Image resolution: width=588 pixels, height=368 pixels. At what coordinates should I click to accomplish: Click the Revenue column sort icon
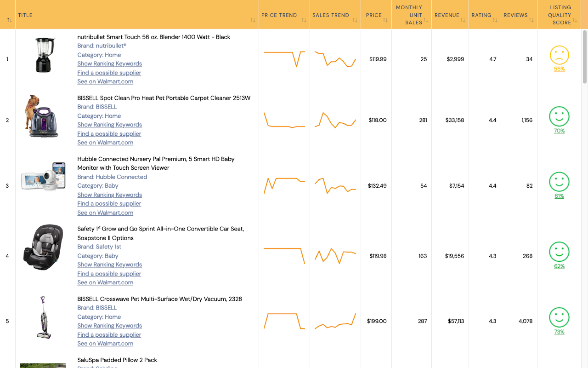(x=463, y=20)
